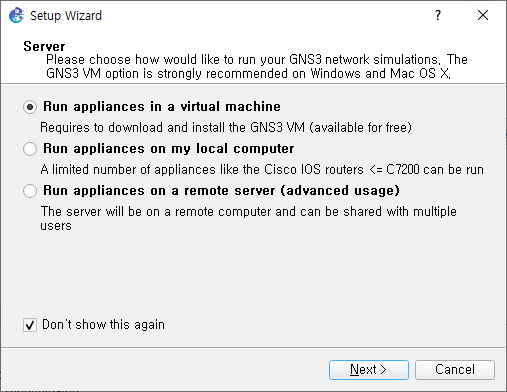The height and width of the screenshot is (392, 507).
Task: Click the 'Setup Wizard' window title
Action: click(x=66, y=15)
